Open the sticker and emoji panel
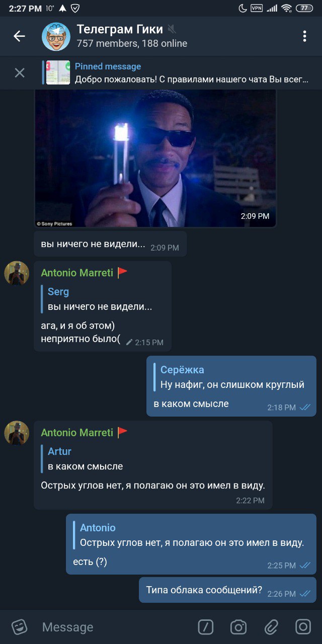Screen dimensions: 322x644 pyautogui.click(x=20, y=627)
